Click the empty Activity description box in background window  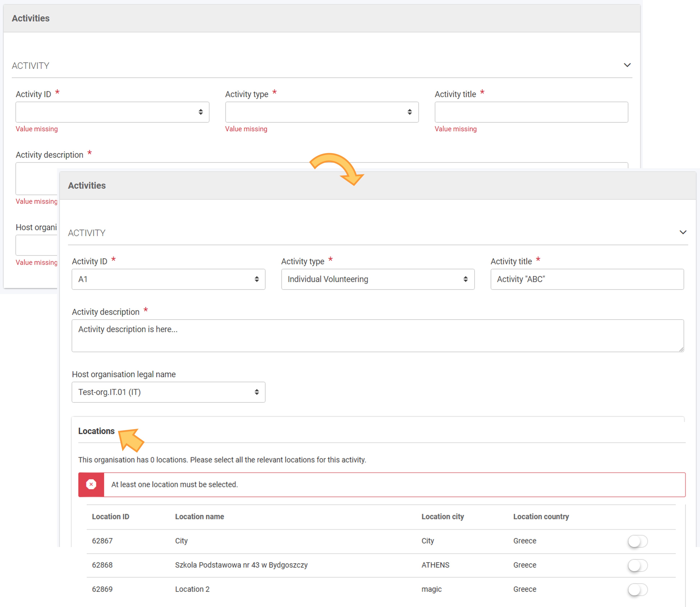click(x=36, y=178)
